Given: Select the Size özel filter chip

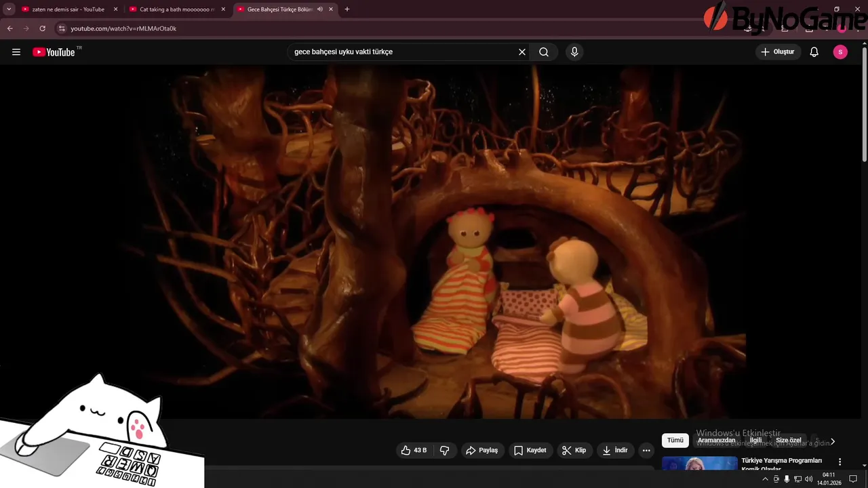Looking at the screenshot, I should point(789,441).
